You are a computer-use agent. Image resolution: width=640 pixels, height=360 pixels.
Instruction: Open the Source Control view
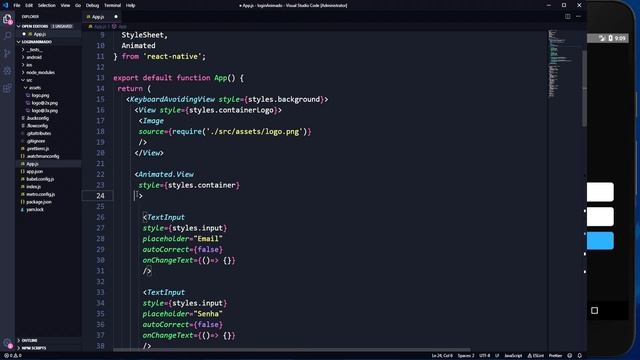pyautogui.click(x=7, y=53)
